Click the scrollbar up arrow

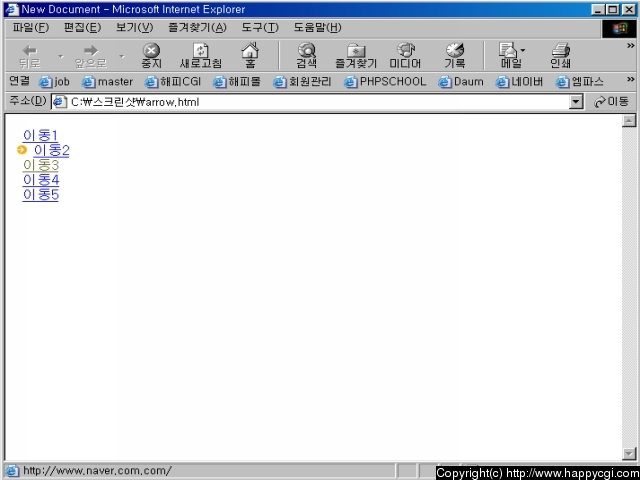click(x=629, y=120)
